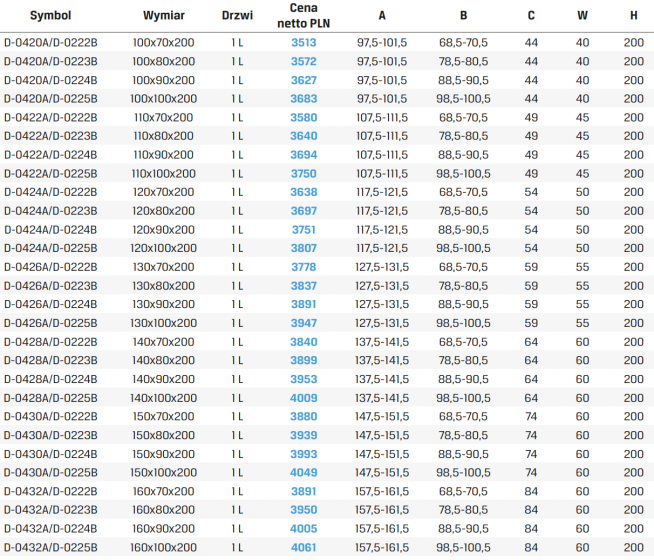Click the price 3640
This screenshot has width=654, height=560.
304,136
